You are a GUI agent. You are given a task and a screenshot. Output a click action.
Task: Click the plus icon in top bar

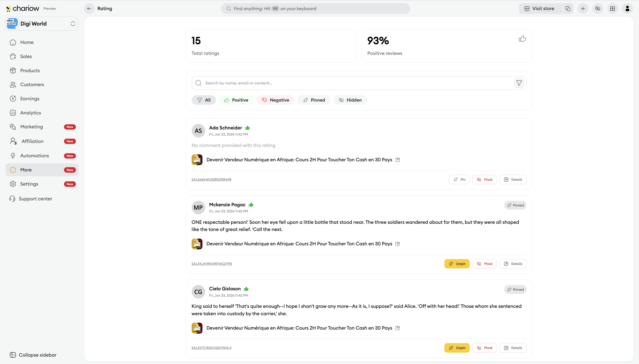(x=583, y=8)
